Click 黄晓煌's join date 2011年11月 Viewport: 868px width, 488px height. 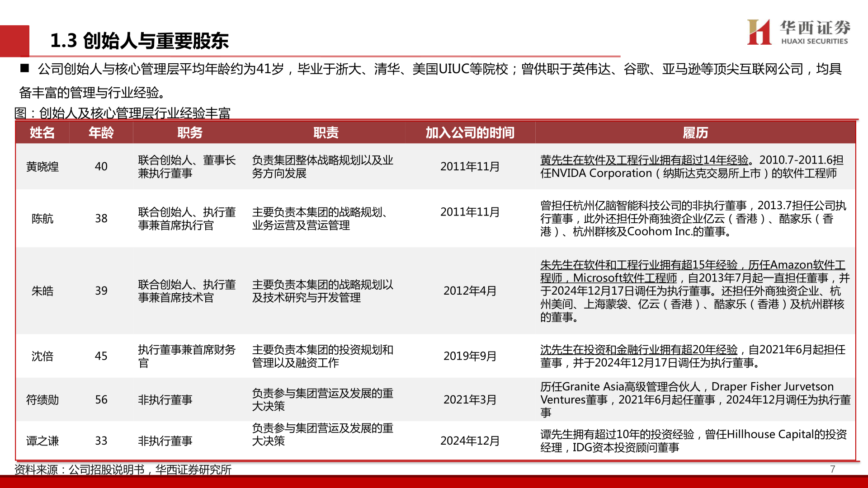(470, 167)
